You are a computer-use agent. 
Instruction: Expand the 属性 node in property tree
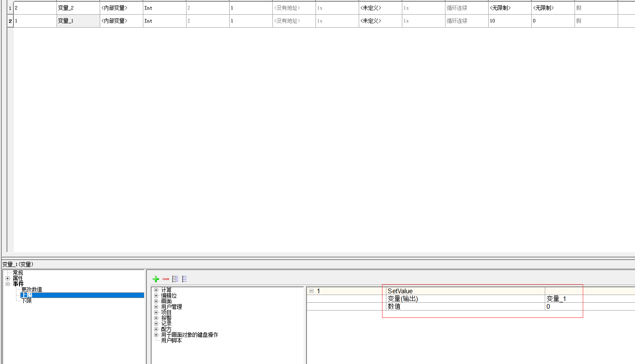pyautogui.click(x=7, y=279)
